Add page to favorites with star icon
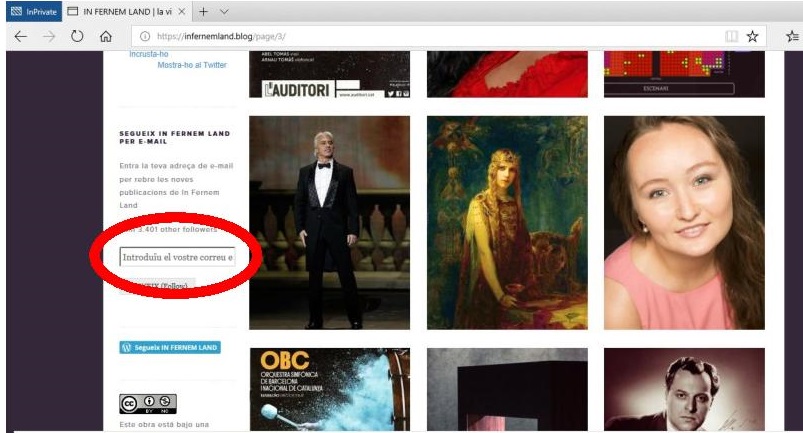 [752, 36]
